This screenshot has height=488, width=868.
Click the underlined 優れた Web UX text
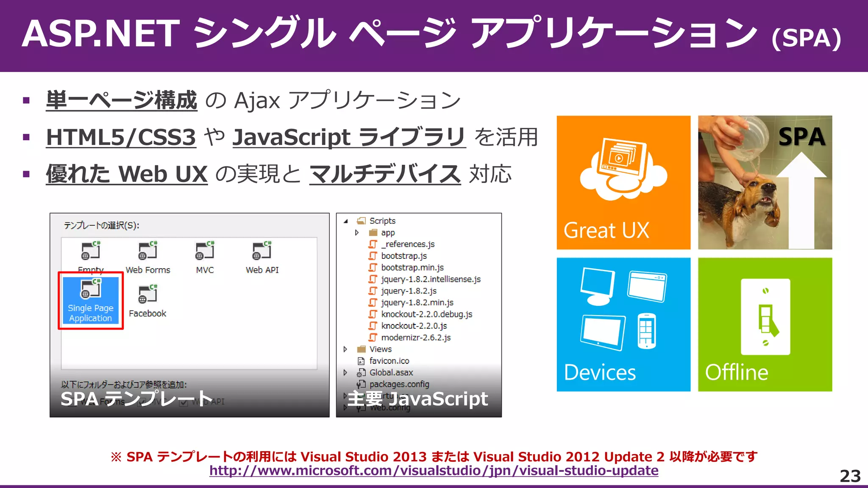[127, 174]
